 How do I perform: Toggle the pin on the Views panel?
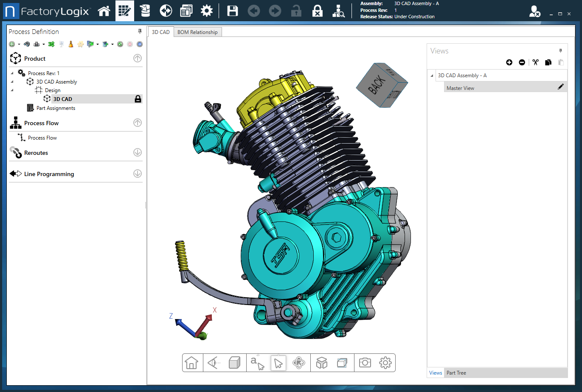point(560,50)
